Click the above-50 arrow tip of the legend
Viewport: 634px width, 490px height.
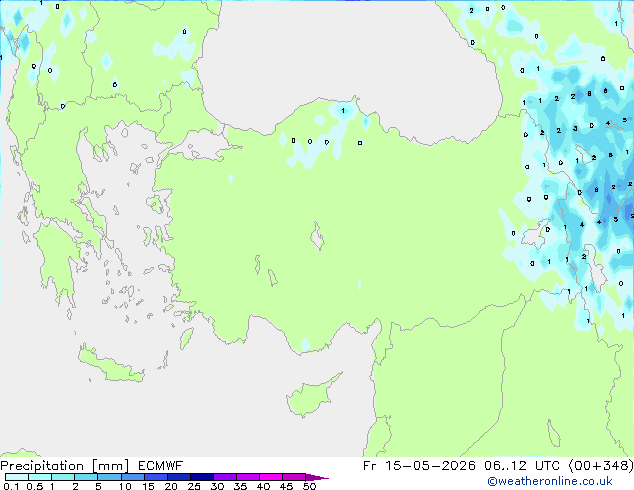tap(317, 477)
